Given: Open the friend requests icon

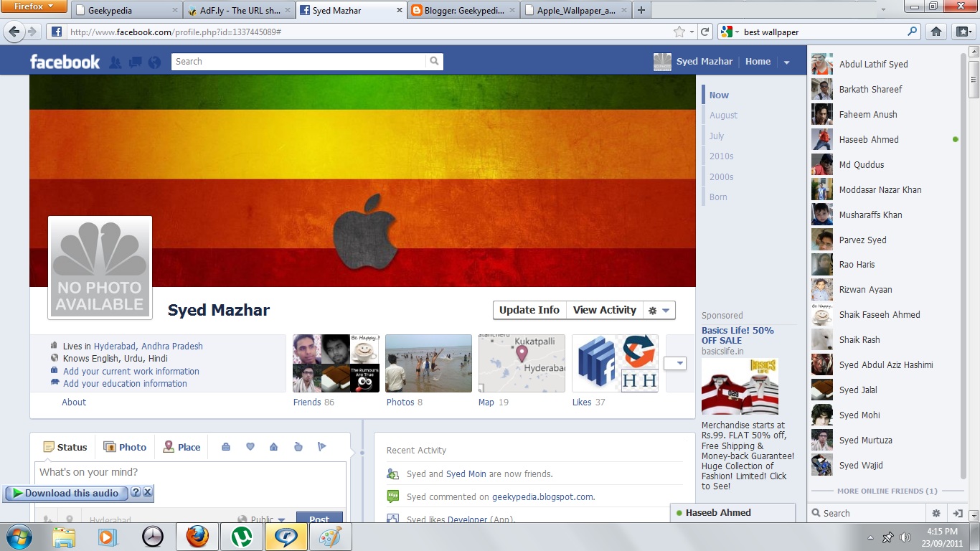Looking at the screenshot, I should (x=115, y=62).
